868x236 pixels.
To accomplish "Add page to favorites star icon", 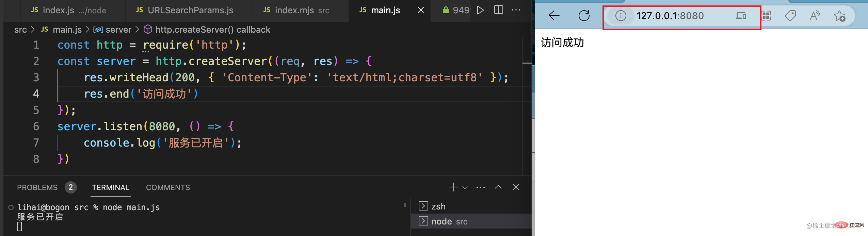I will click(x=839, y=16).
